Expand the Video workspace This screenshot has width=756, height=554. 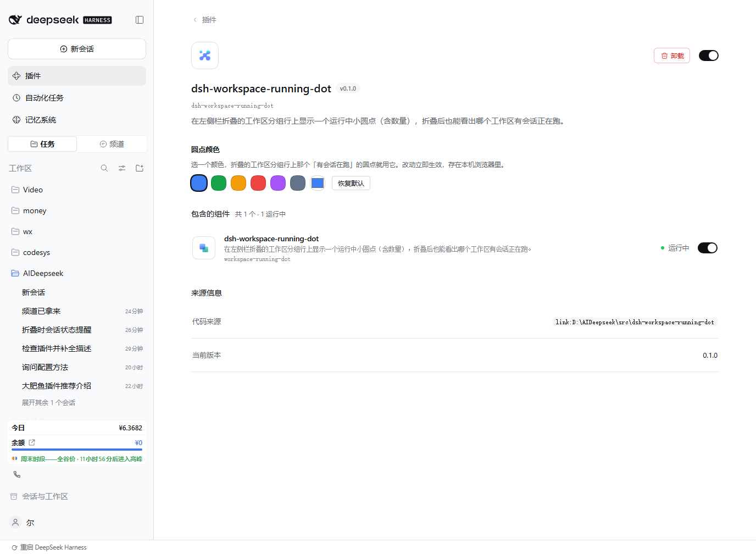tap(77, 190)
